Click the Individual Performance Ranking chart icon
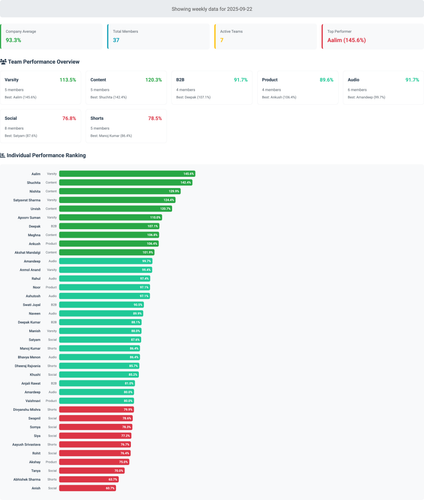Image resolution: width=424 pixels, height=500 pixels. point(2,155)
